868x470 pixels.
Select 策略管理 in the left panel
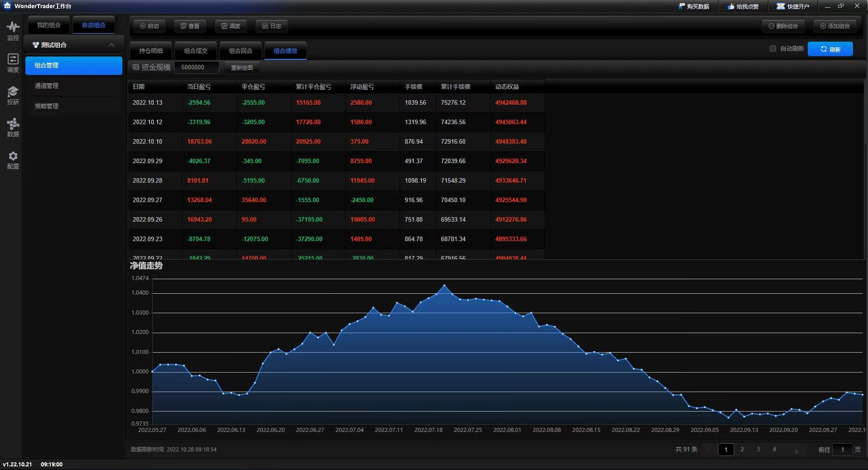click(x=46, y=106)
